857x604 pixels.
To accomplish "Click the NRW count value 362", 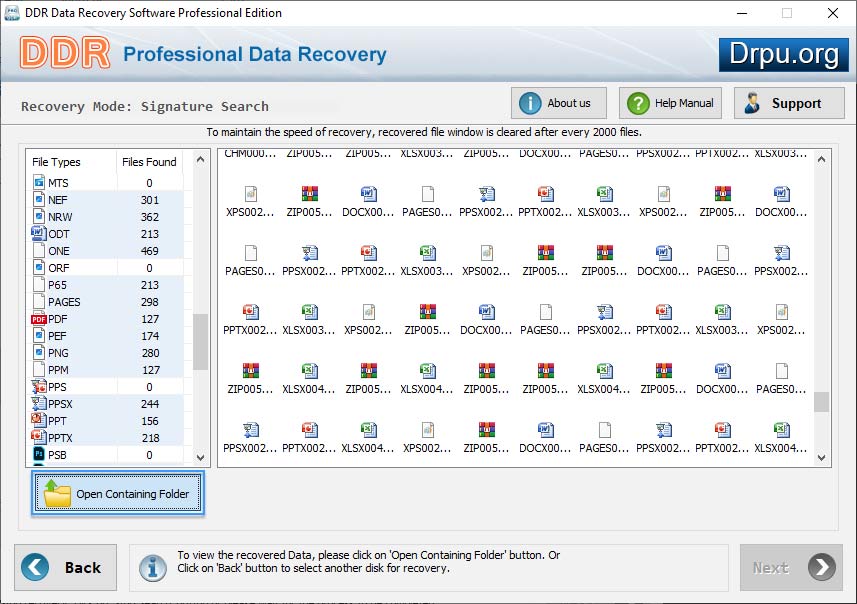I will tap(149, 217).
